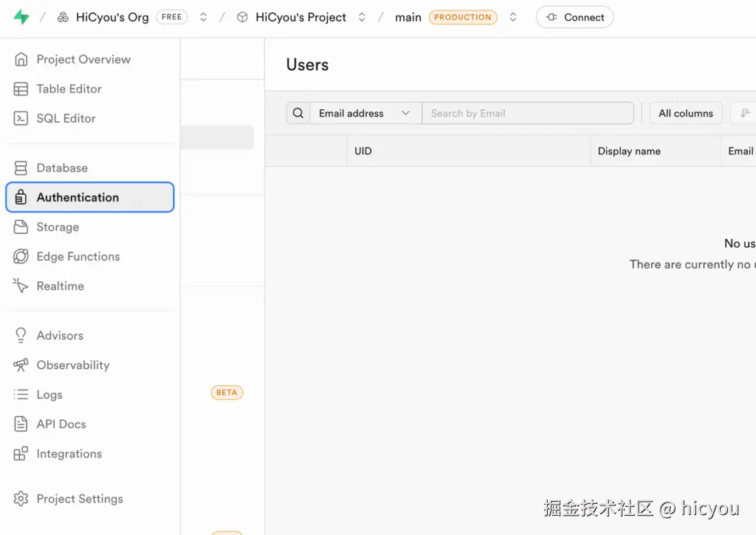This screenshot has height=535, width=756.
Task: Click the Project Settings gear icon
Action: pos(21,499)
